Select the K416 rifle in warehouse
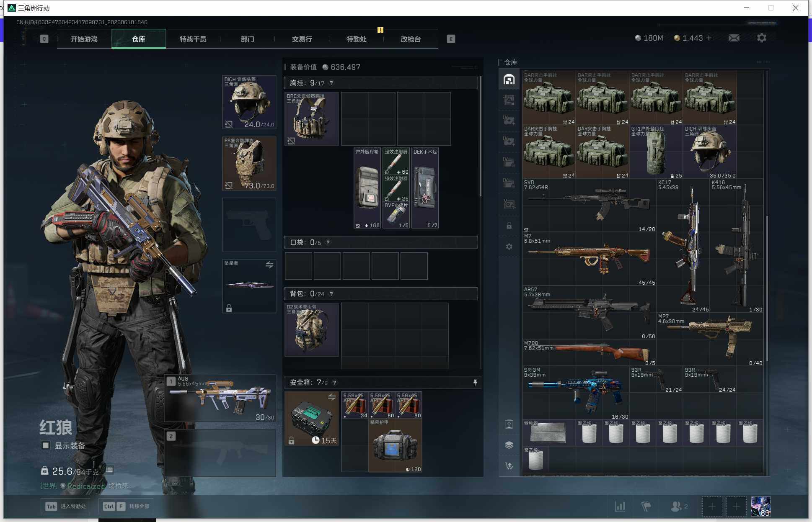This screenshot has width=812, height=522. pyautogui.click(x=737, y=246)
